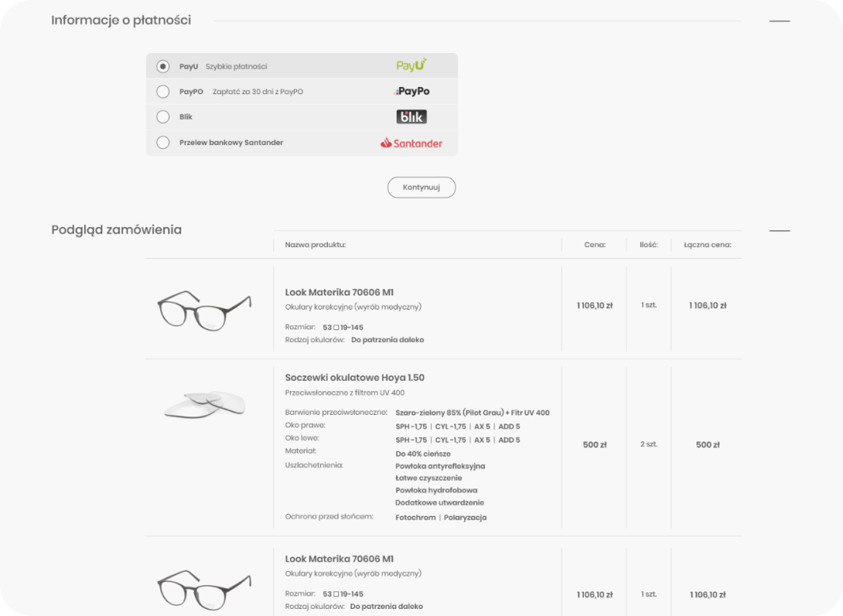The width and height of the screenshot is (843, 616).
Task: Click the PayU logo icon
Action: 411,66
